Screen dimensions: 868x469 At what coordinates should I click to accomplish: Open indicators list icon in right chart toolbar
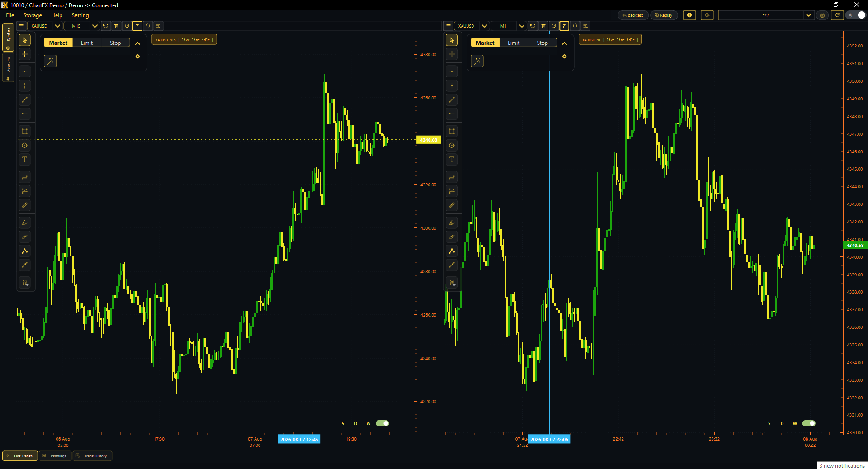pos(585,26)
